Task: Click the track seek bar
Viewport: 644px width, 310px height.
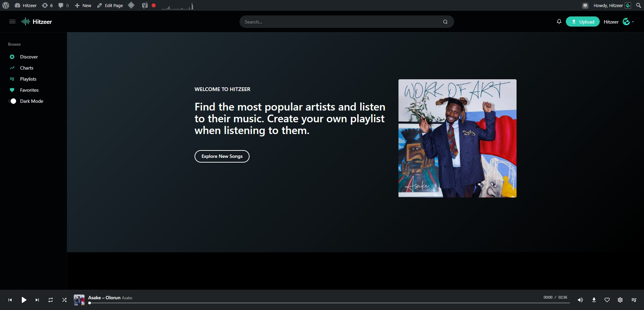Action: click(x=329, y=303)
